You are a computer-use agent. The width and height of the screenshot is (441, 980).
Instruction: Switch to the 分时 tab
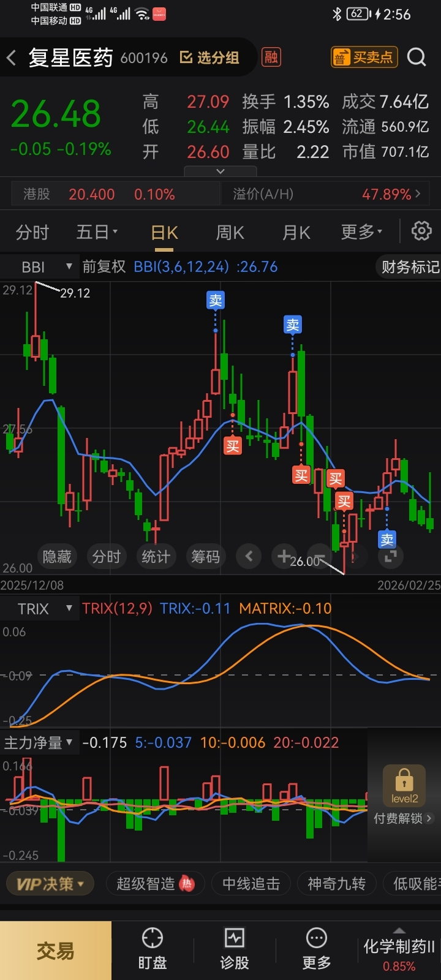point(32,233)
